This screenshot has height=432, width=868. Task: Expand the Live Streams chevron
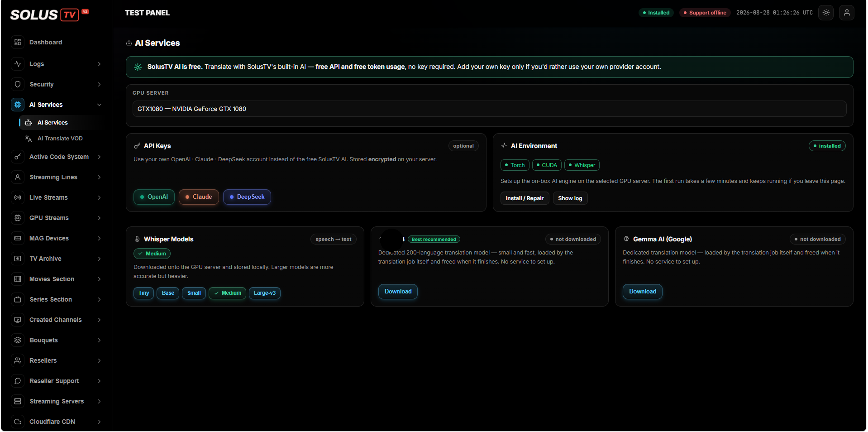click(x=99, y=197)
